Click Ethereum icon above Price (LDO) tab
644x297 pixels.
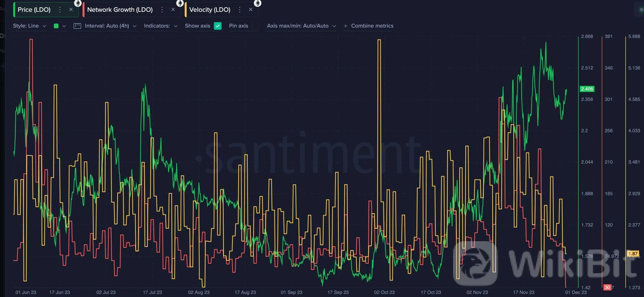click(x=78, y=3)
